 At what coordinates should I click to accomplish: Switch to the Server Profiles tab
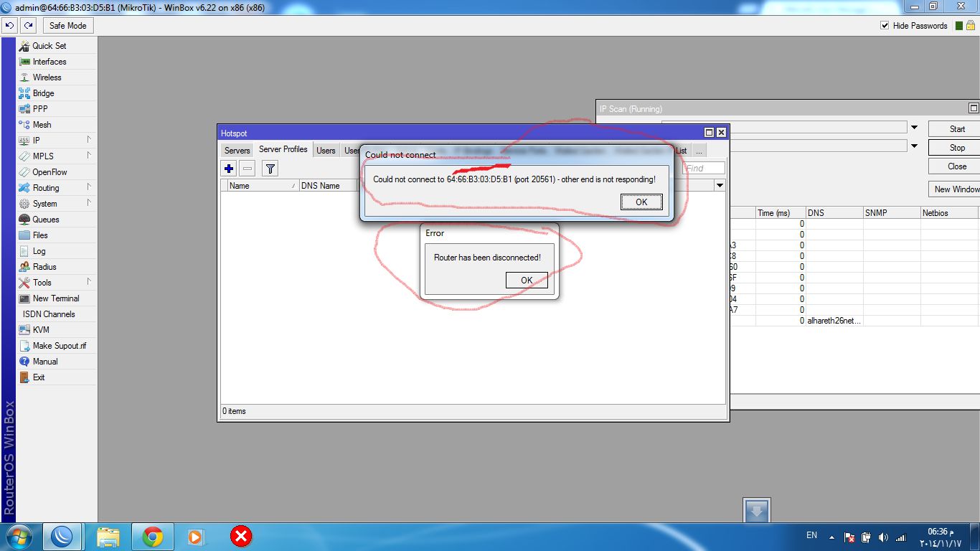point(283,149)
